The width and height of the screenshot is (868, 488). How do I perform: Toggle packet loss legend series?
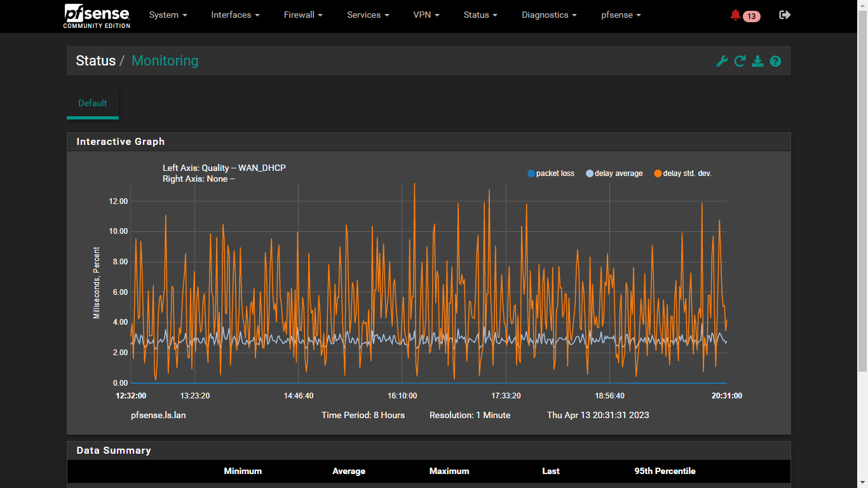click(x=551, y=173)
